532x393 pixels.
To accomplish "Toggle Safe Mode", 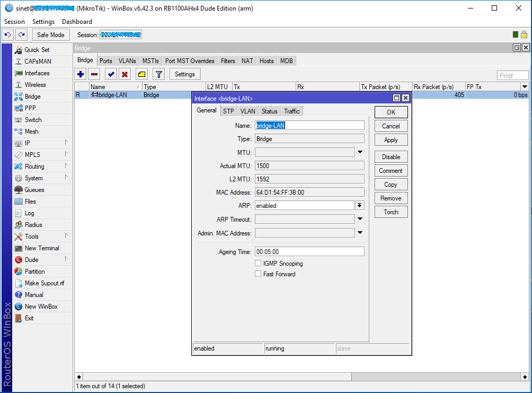I will pyautogui.click(x=50, y=34).
